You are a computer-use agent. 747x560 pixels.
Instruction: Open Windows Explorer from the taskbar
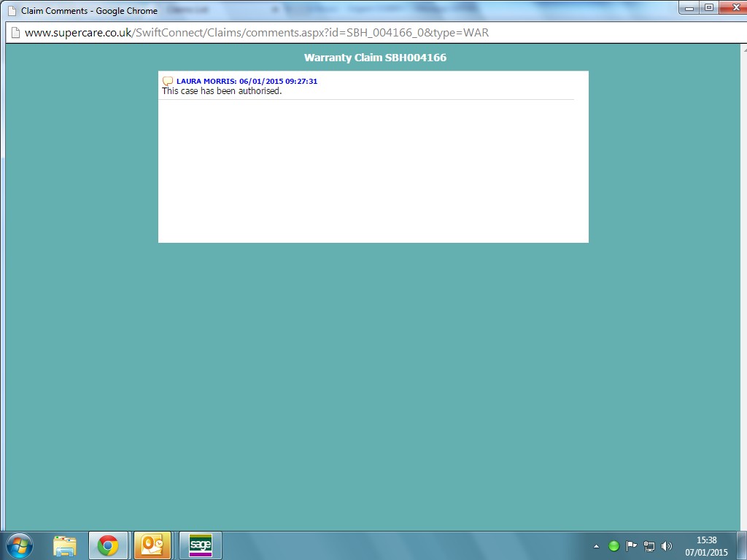pyautogui.click(x=65, y=545)
